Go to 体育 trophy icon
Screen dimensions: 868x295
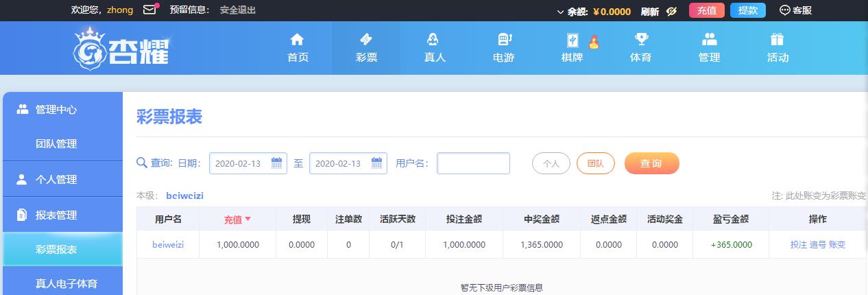pyautogui.click(x=641, y=39)
